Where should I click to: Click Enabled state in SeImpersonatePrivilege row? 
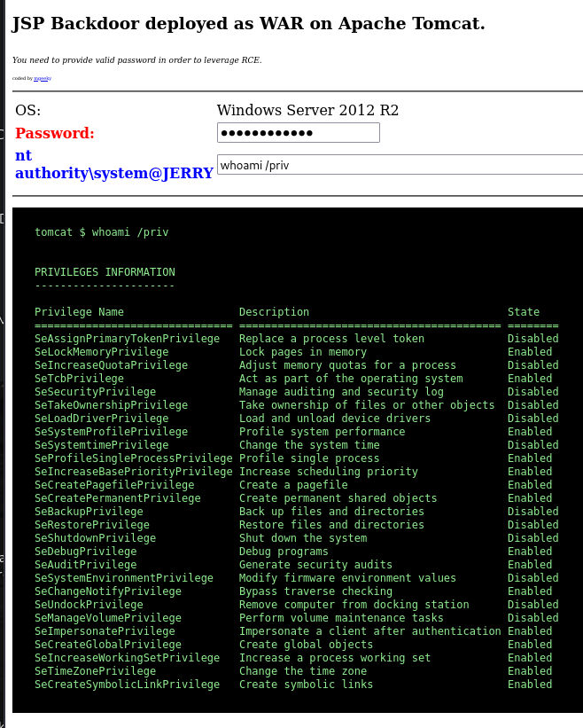tap(530, 631)
